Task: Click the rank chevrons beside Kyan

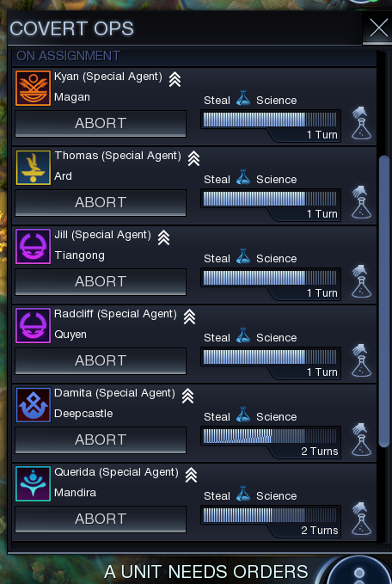Action: coord(175,79)
